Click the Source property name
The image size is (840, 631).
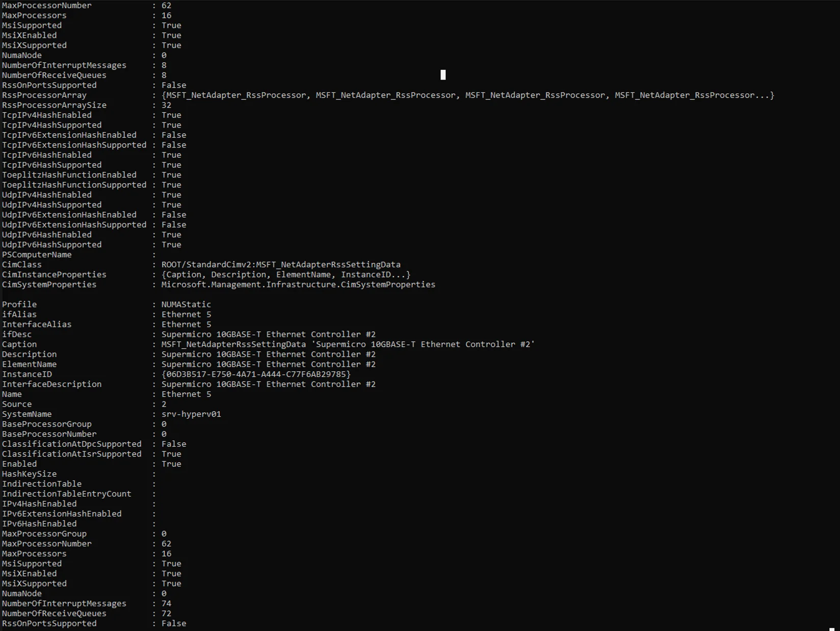click(x=17, y=404)
